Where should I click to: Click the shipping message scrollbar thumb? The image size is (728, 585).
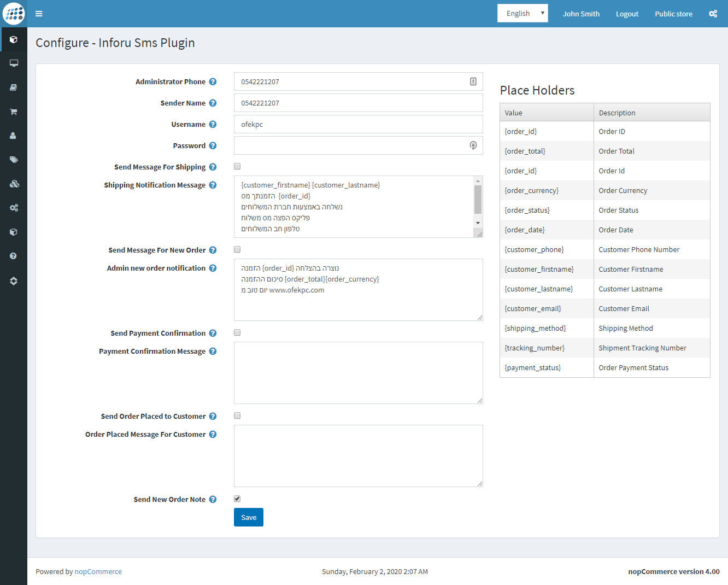coord(478,199)
